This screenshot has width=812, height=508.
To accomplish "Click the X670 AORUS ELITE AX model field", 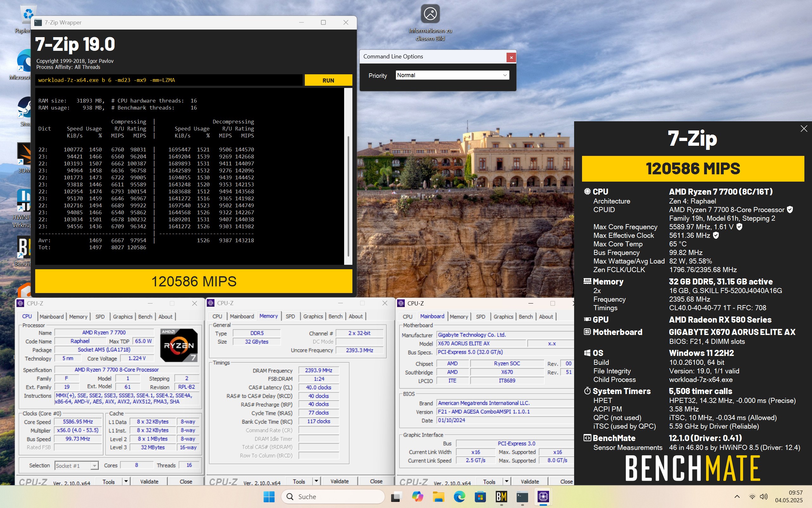I will coord(481,343).
